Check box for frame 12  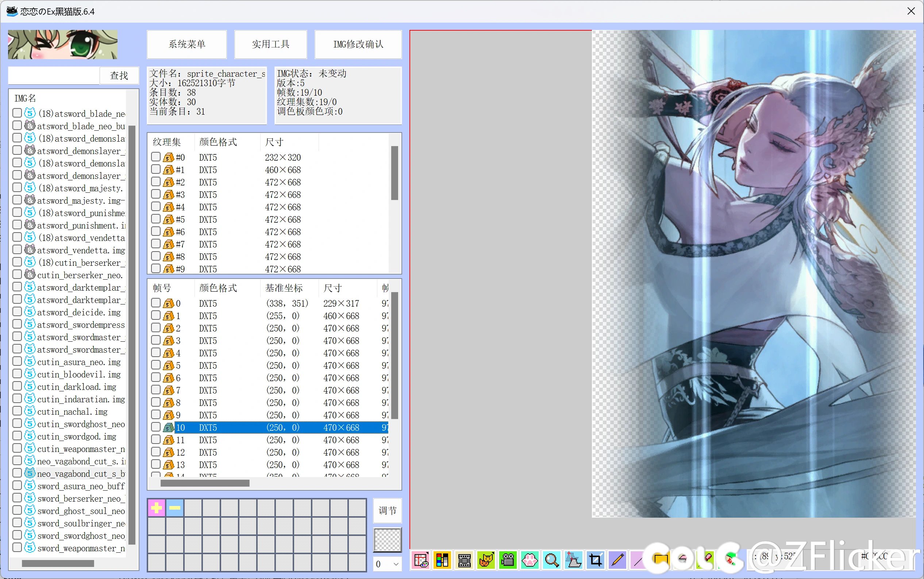(x=155, y=452)
